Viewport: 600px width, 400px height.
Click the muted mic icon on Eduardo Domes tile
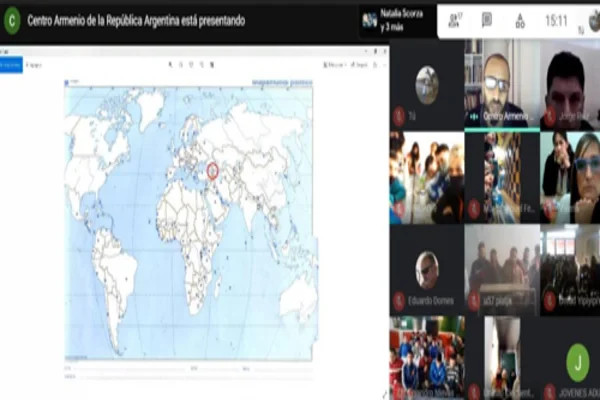point(398,301)
